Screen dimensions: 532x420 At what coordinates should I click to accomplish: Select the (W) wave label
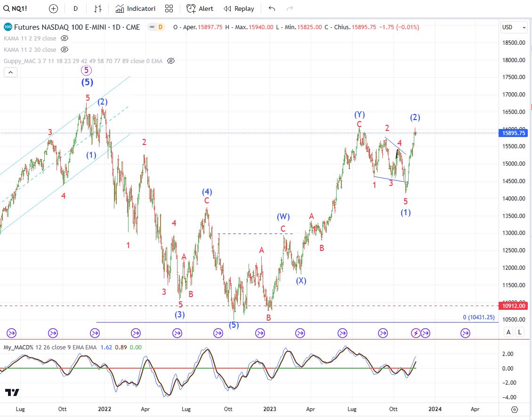(x=283, y=217)
